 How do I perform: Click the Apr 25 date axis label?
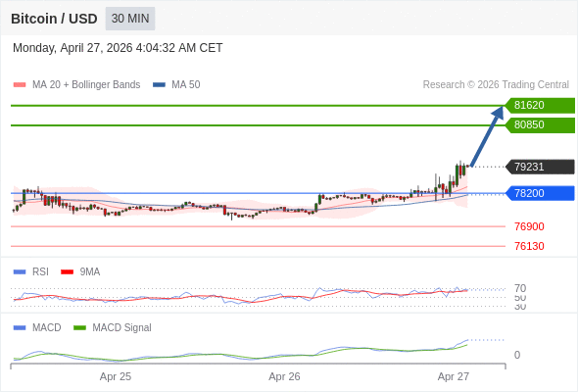pos(116,376)
